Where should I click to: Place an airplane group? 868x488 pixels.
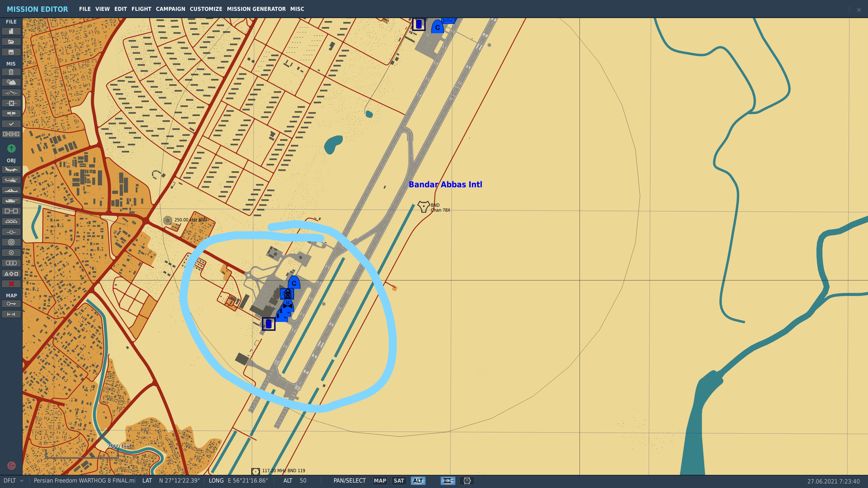pos(11,169)
